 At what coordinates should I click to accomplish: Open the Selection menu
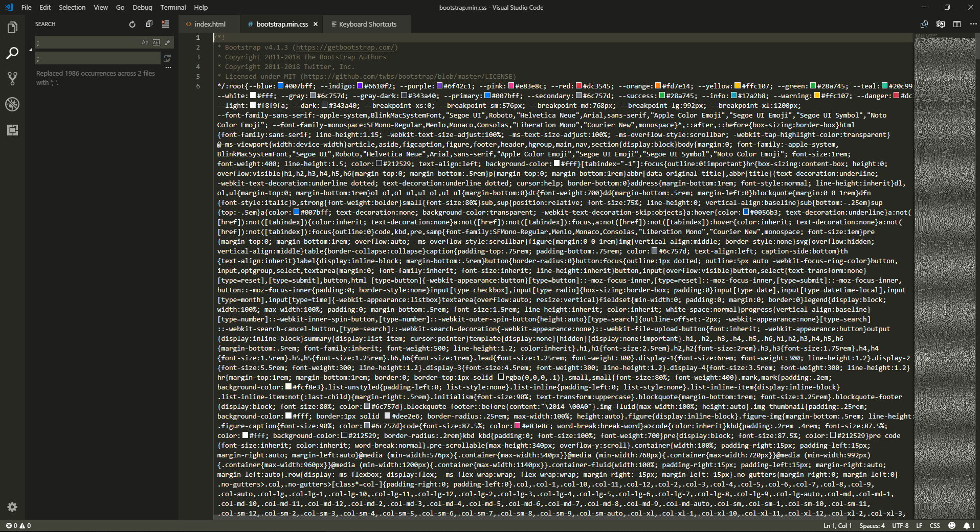pos(72,7)
